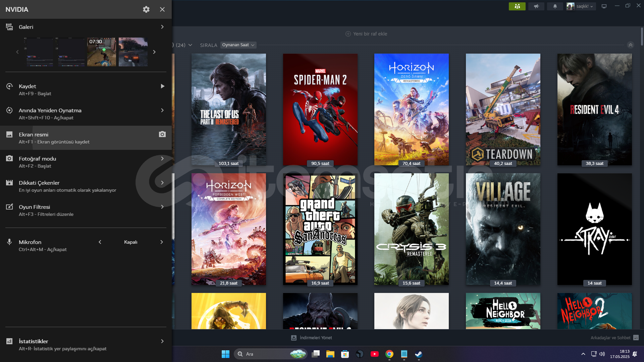
Task: Click the Kaydet record icon
Action: pyautogui.click(x=9, y=86)
